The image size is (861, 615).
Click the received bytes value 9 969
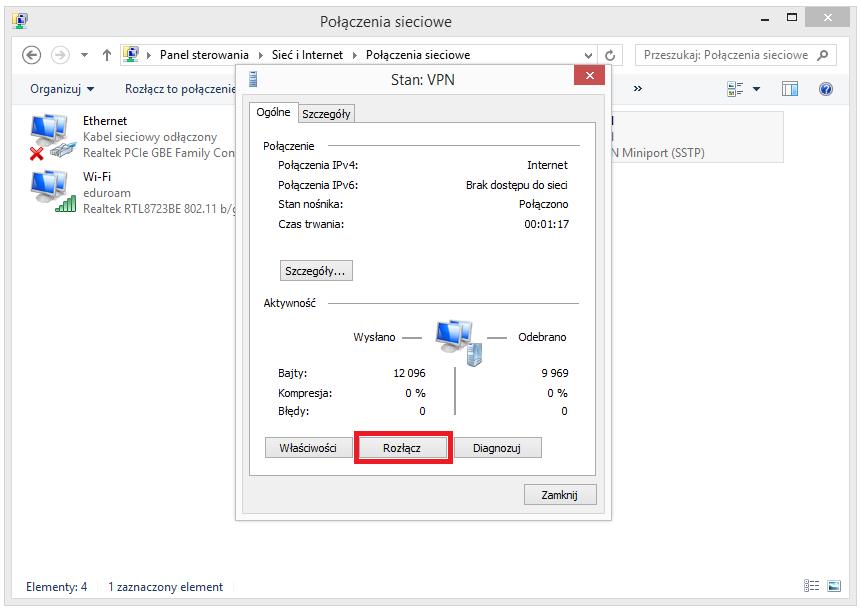(x=555, y=373)
